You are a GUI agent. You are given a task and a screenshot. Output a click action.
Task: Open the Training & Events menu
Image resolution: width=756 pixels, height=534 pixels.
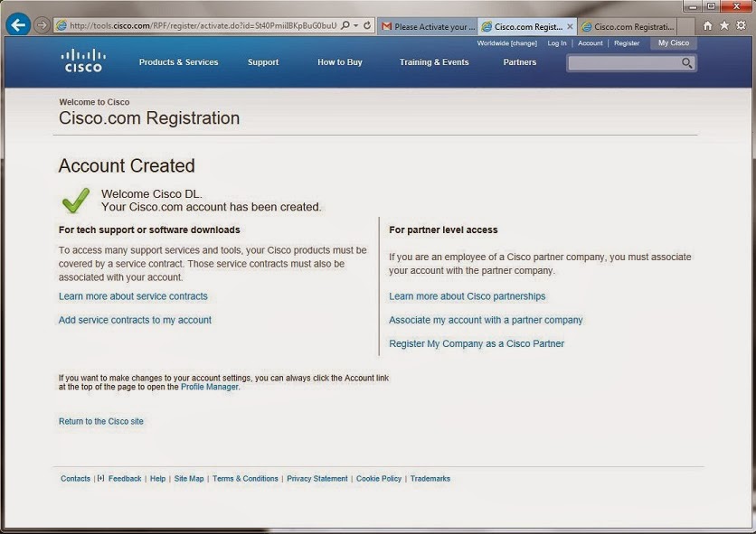point(434,62)
